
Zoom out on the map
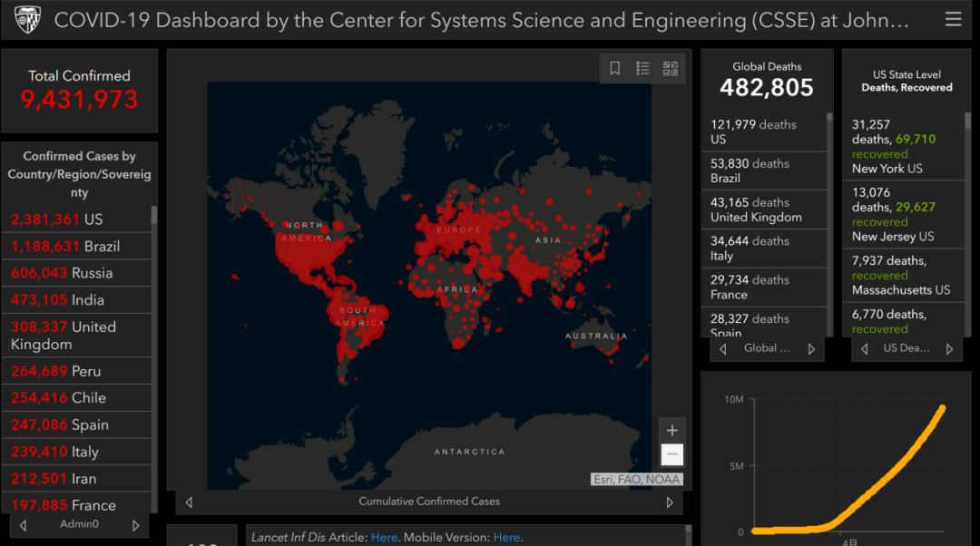671,454
